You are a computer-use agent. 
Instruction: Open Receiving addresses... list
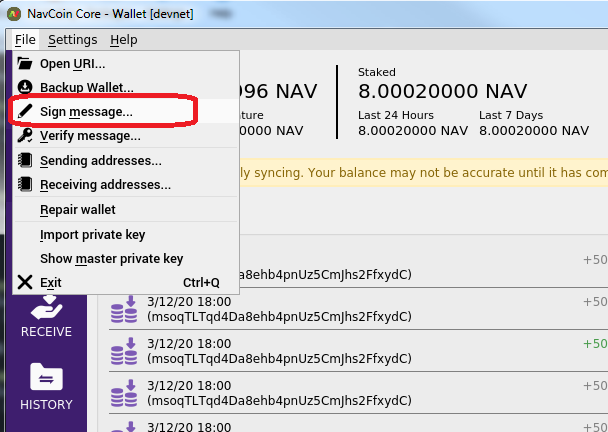[126, 185]
